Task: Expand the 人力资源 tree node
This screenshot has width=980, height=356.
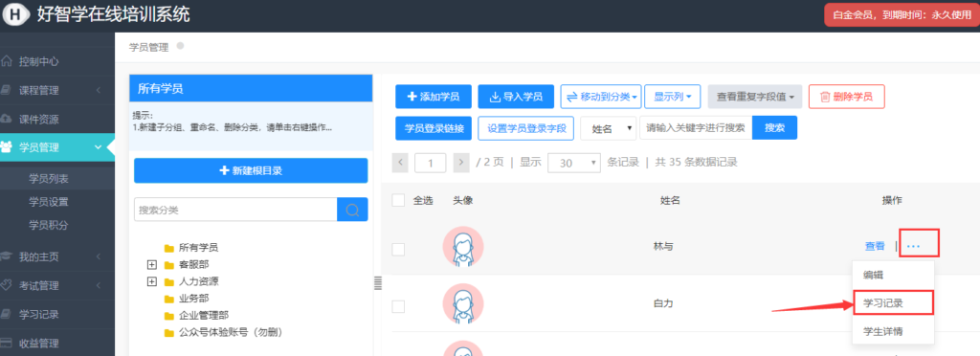Action: (151, 281)
